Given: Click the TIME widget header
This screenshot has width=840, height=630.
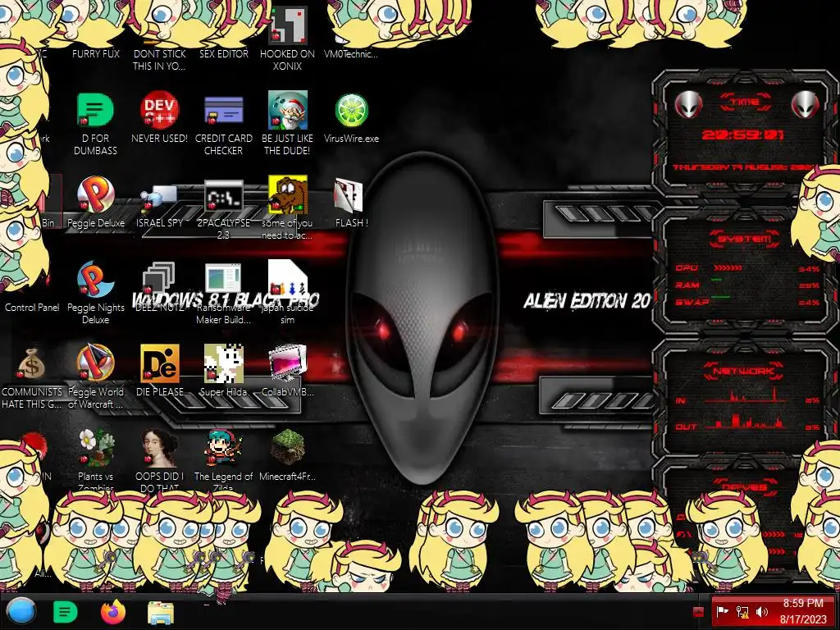Looking at the screenshot, I should point(745,102).
